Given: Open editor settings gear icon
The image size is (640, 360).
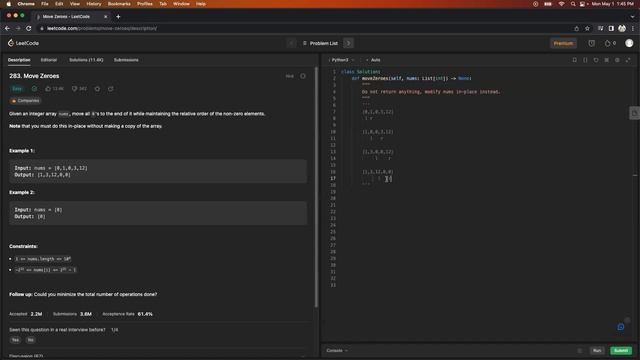Looking at the screenshot, I should [x=617, y=60].
